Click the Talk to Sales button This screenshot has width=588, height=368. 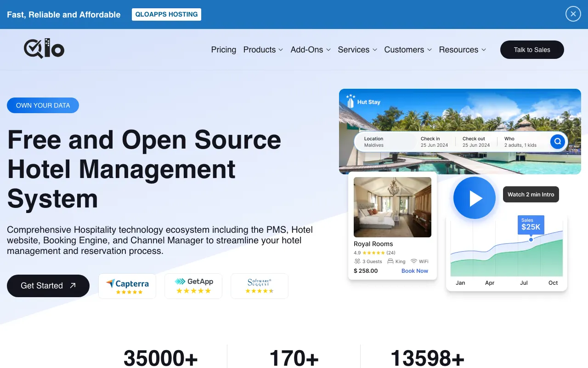(x=532, y=50)
